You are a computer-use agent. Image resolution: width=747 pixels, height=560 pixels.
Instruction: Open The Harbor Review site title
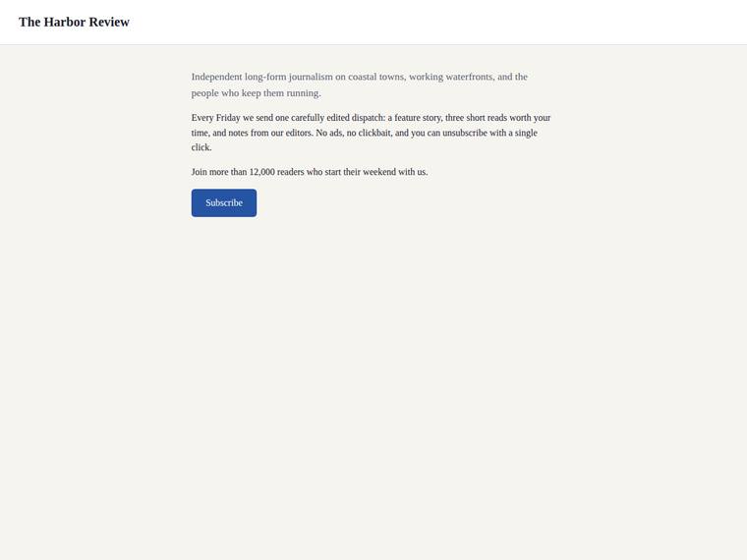74,22
